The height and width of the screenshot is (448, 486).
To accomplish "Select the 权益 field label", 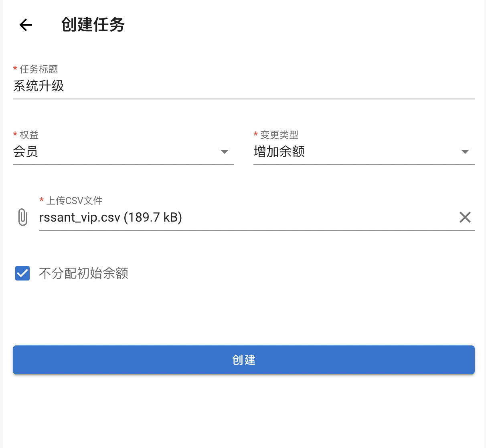I will click(26, 135).
